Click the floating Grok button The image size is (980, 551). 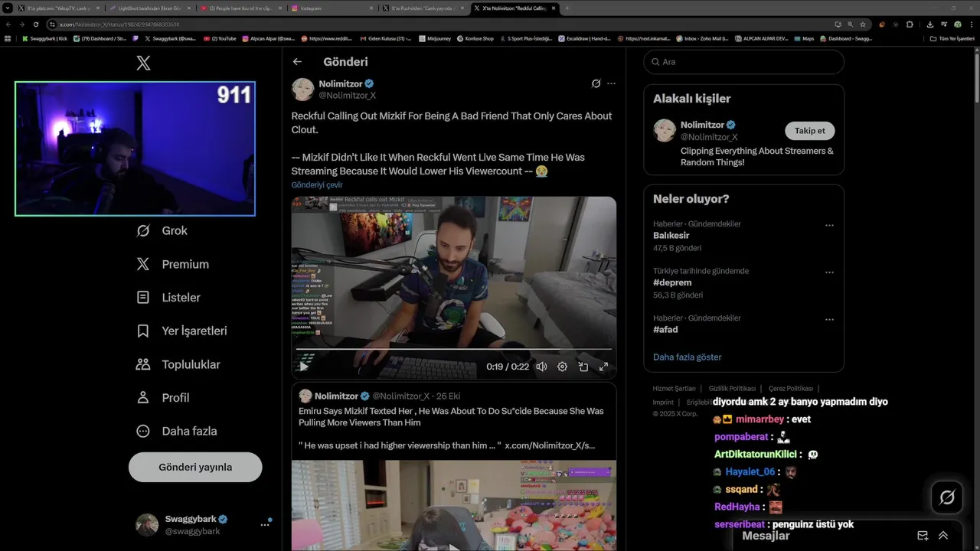click(947, 497)
